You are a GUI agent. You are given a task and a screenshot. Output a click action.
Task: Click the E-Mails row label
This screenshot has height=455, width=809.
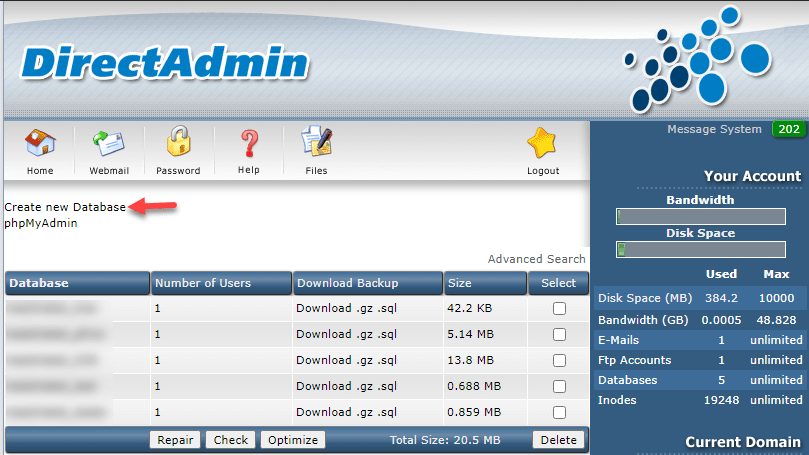pos(618,340)
